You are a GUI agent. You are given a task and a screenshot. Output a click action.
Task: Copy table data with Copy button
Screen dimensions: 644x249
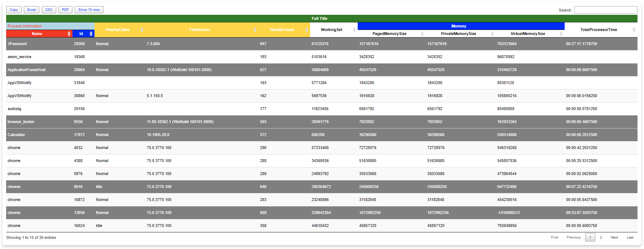[x=14, y=10]
